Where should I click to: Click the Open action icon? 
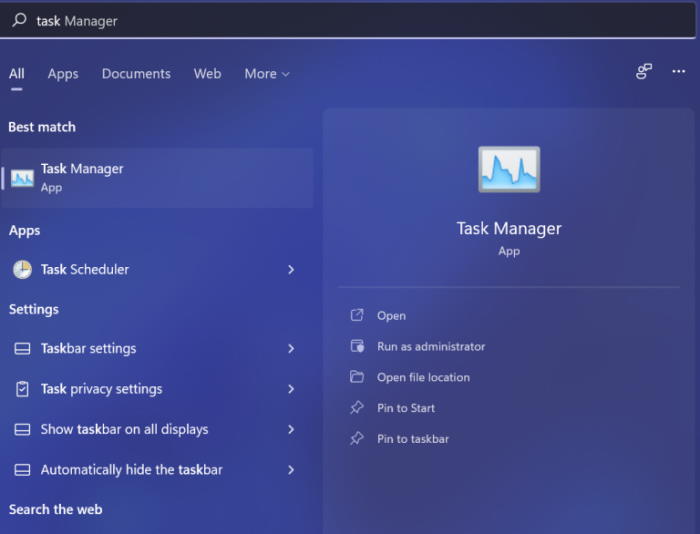(x=357, y=315)
